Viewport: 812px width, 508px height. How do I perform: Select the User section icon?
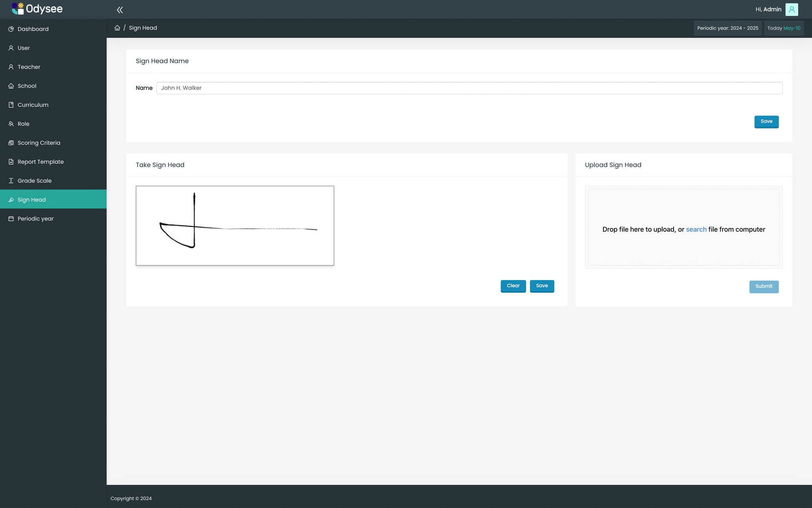click(x=11, y=48)
